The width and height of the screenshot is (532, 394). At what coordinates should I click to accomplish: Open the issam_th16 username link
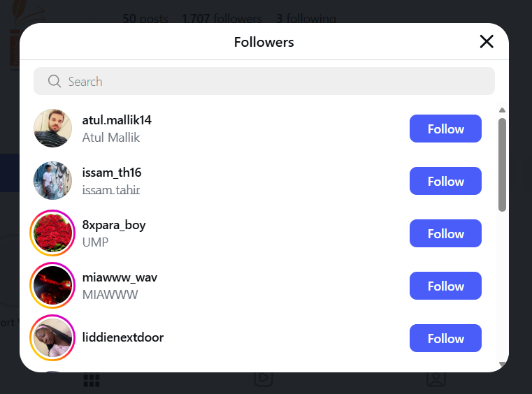coord(112,173)
